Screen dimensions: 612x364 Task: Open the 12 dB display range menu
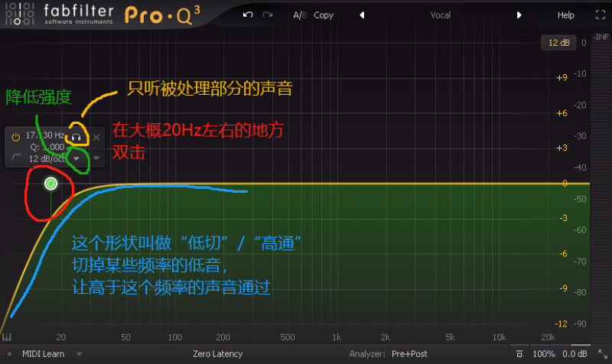point(558,43)
